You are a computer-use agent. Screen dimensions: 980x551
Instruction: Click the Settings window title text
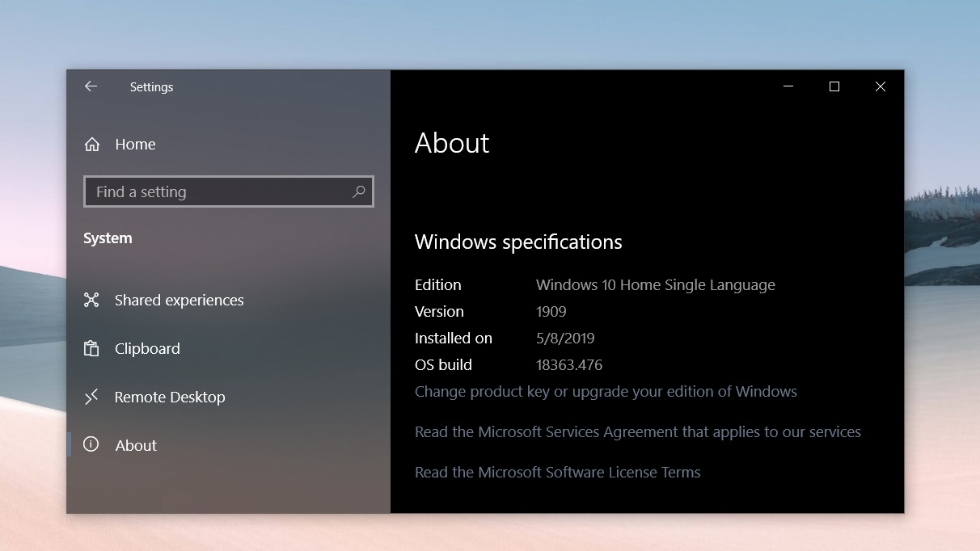click(x=151, y=87)
